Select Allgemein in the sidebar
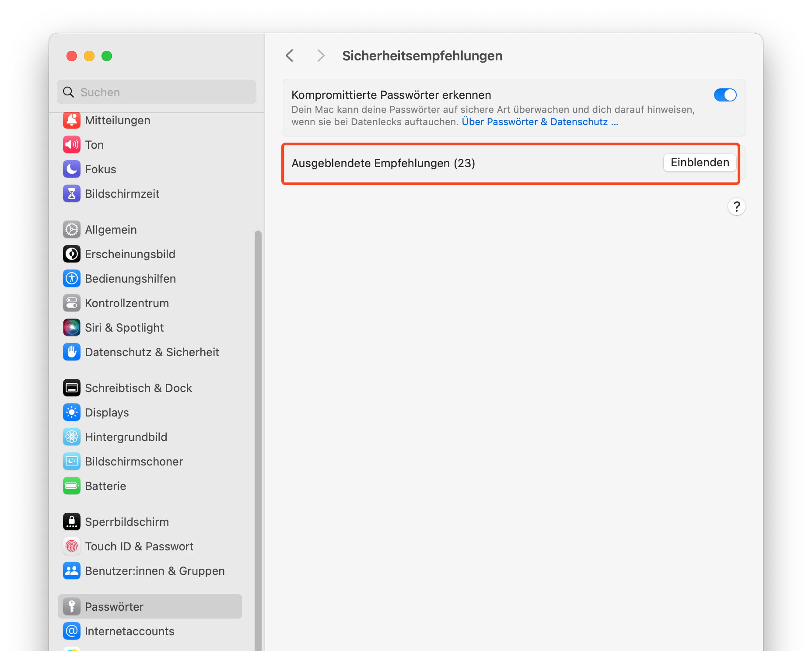Viewport: 812px width, 651px height. (111, 230)
